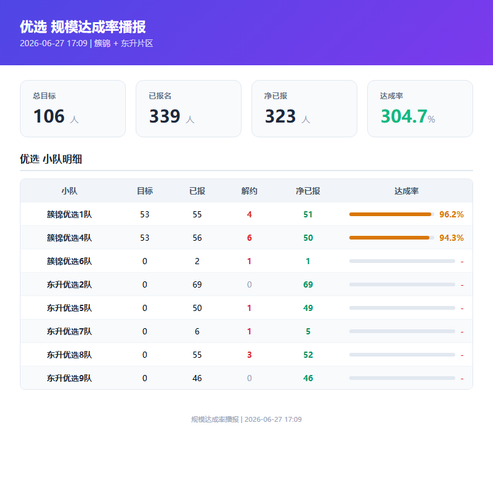This screenshot has width=493, height=500.
Task: Click the 96.2% rate value
Action: coord(451,214)
